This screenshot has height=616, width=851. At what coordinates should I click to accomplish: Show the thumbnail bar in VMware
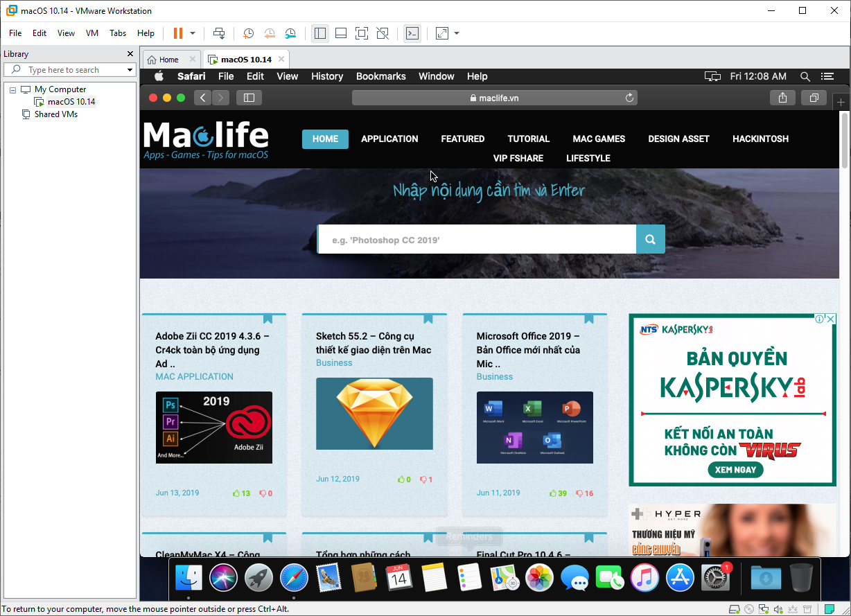(x=340, y=33)
